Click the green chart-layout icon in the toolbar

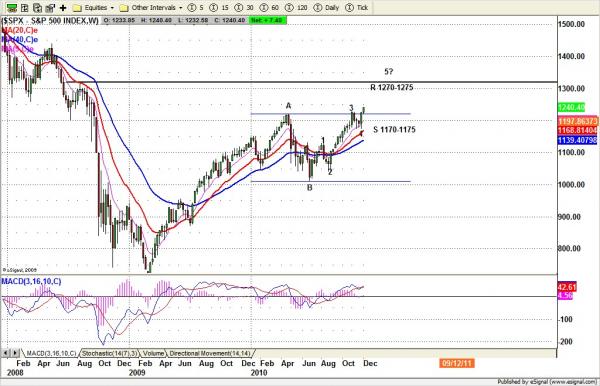pyautogui.click(x=12, y=7)
